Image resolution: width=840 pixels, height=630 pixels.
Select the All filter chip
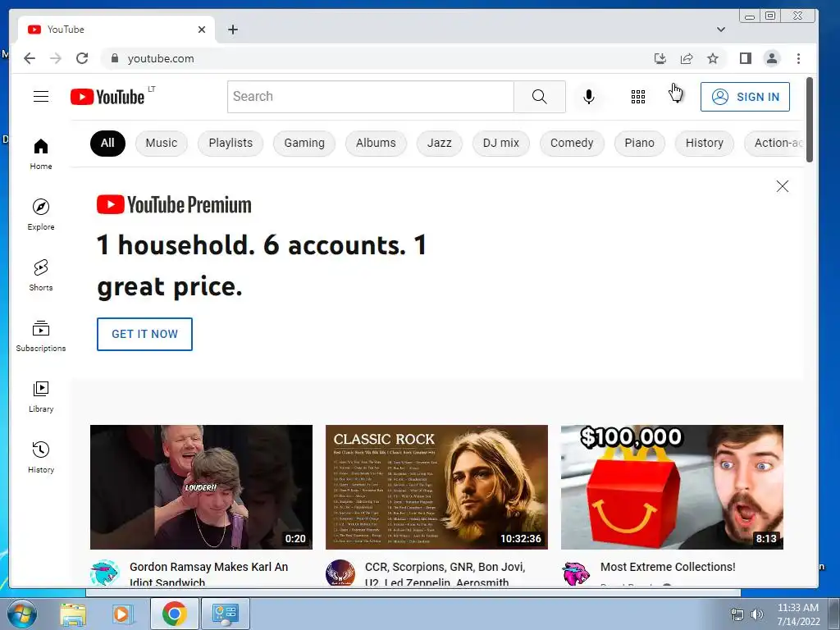coord(107,143)
